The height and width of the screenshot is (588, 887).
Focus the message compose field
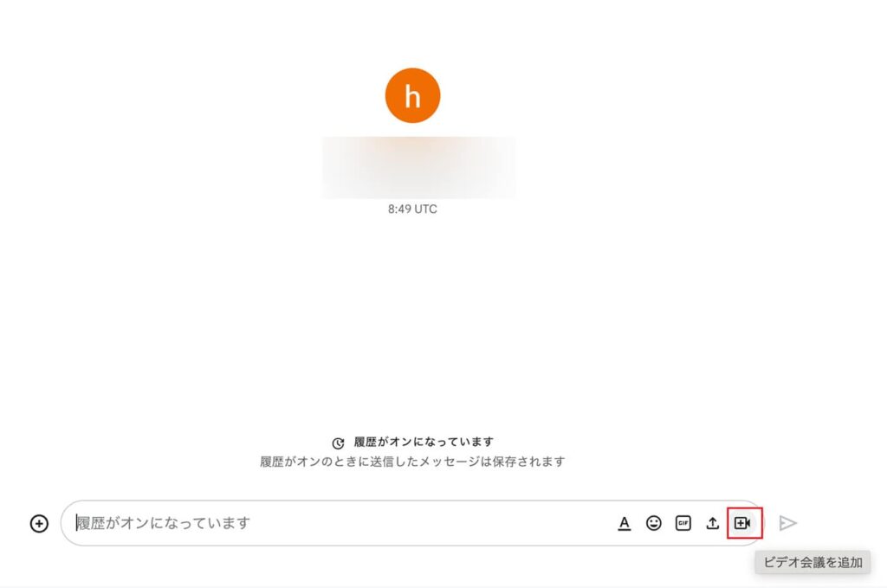pyautogui.click(x=412, y=523)
